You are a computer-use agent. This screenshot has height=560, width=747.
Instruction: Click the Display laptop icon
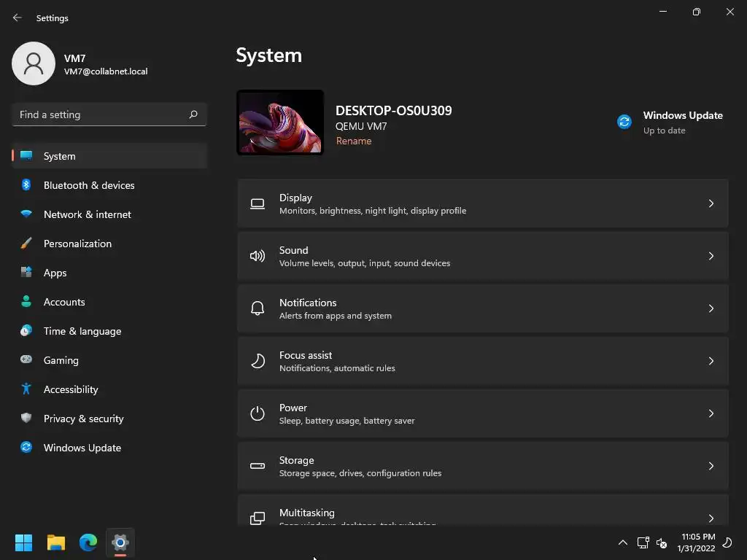coord(258,204)
